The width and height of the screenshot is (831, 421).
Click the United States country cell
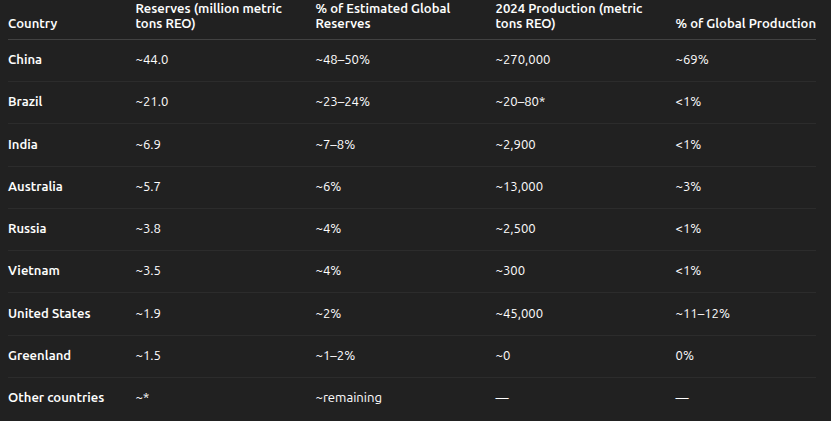(49, 313)
